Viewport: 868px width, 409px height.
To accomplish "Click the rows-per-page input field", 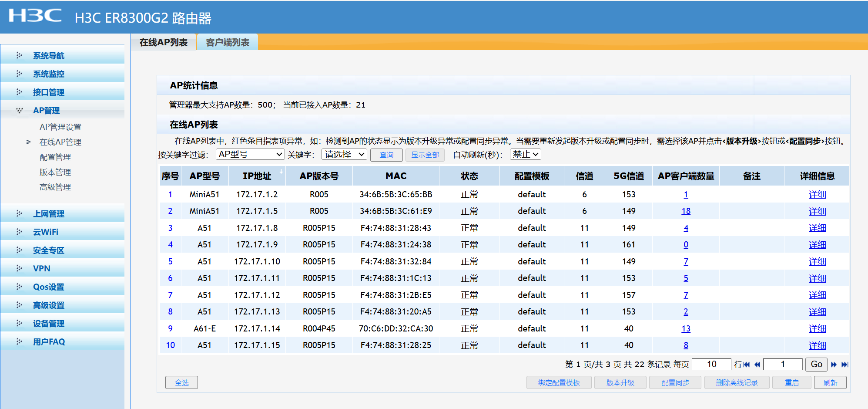I will (x=711, y=364).
